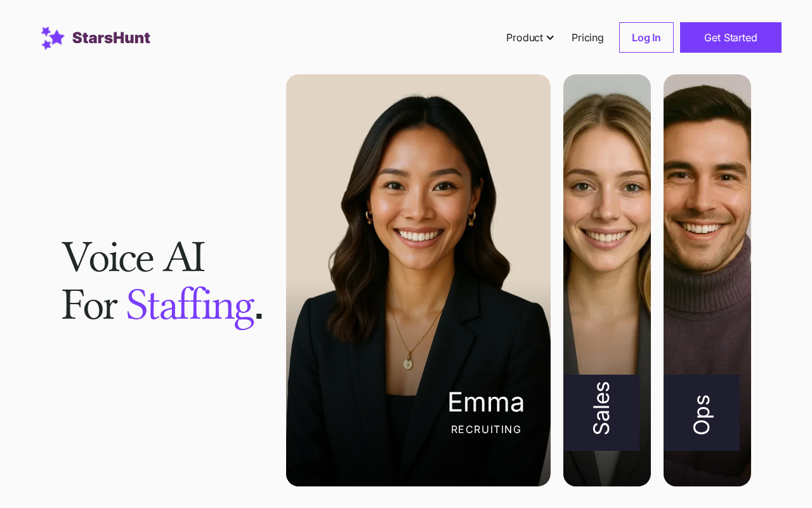812x508 pixels.
Task: Click the Get Started button
Action: [730, 37]
